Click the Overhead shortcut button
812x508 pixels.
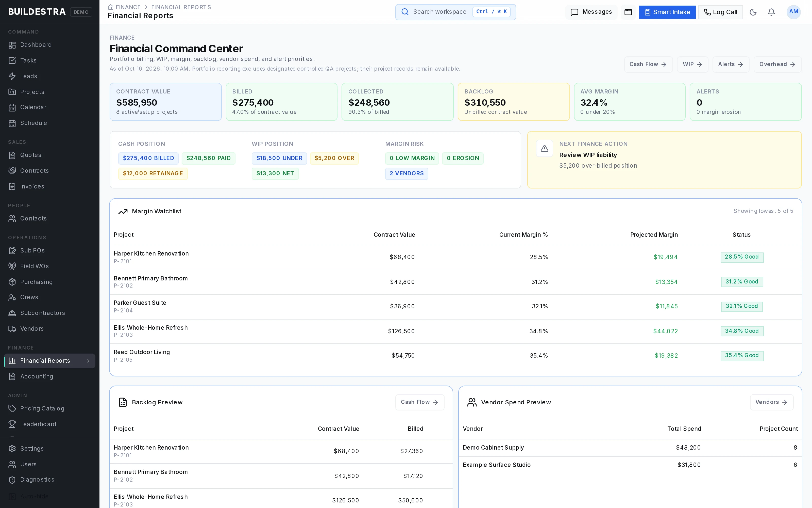[777, 64]
